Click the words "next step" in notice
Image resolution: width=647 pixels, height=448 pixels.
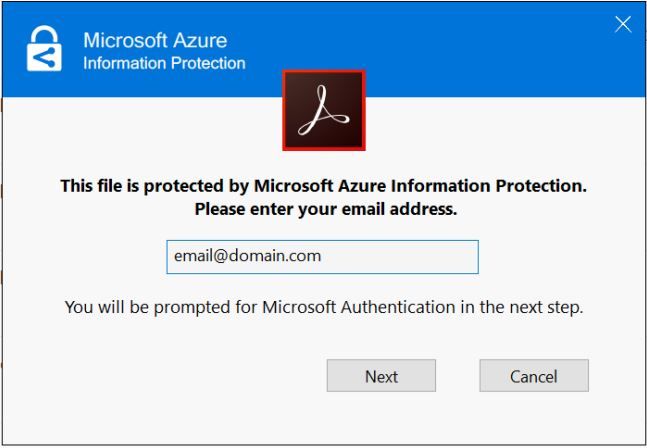[547, 307]
